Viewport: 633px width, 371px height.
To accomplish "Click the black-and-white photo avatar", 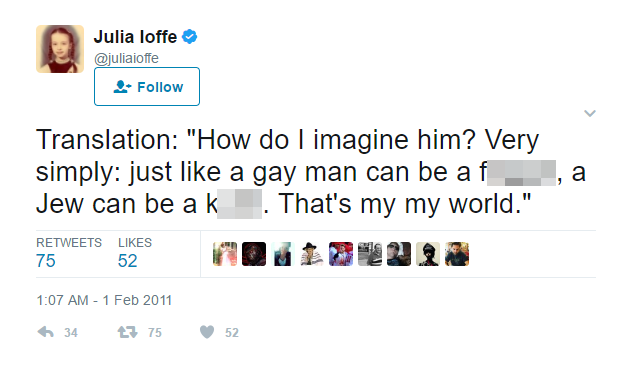I will [370, 254].
